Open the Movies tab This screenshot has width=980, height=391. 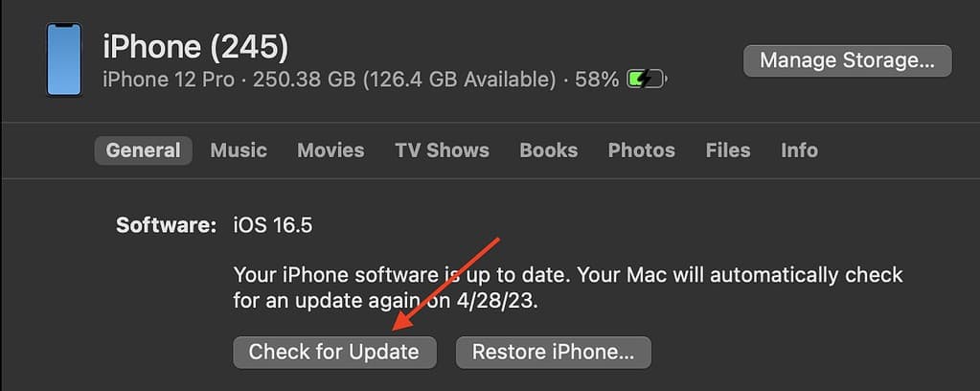click(x=330, y=150)
